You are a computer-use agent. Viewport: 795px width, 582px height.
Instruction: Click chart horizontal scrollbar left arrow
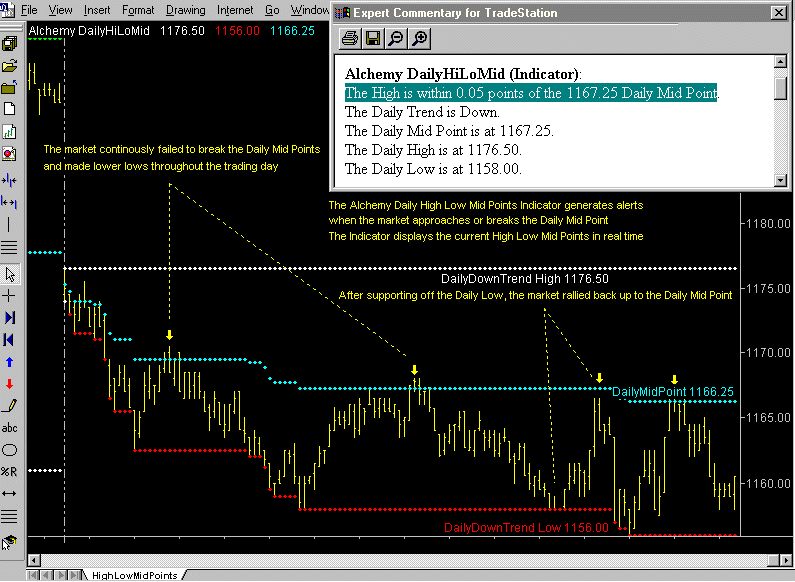tap(34, 560)
